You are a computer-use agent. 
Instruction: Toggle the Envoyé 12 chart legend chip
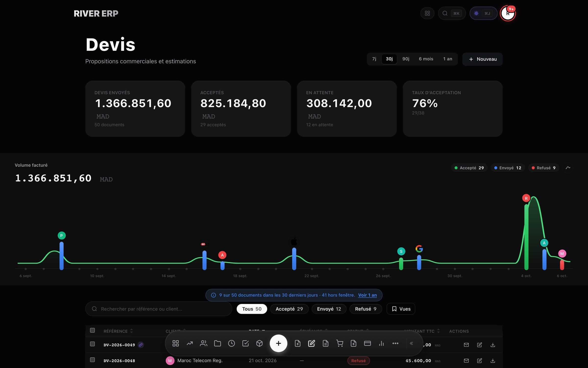(508, 168)
